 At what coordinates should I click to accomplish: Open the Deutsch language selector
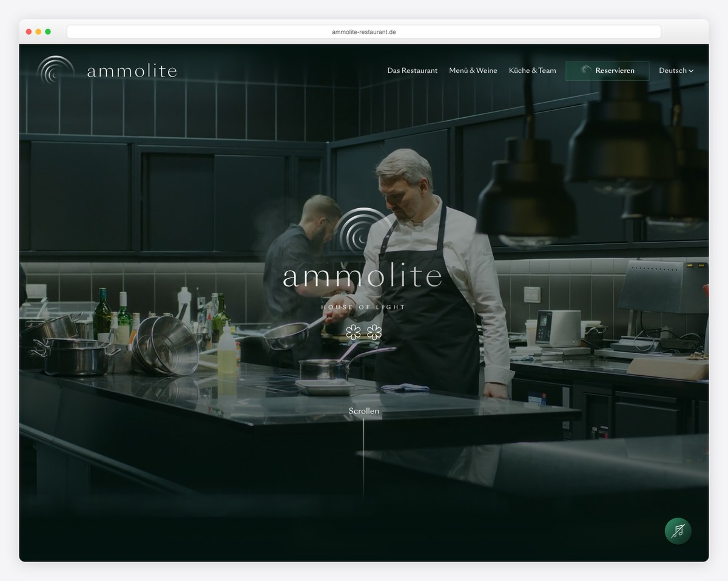672,70
